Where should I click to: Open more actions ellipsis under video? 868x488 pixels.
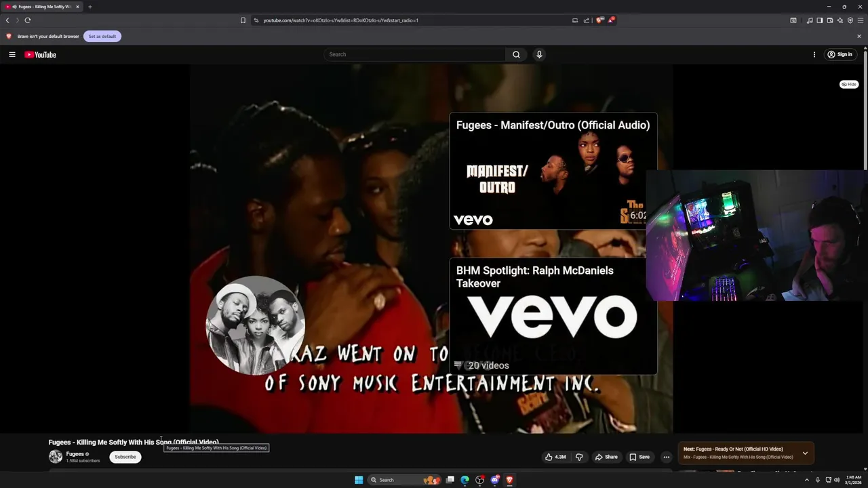(x=666, y=457)
